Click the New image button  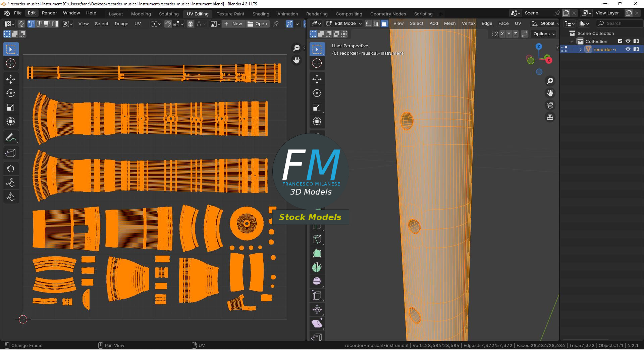pos(233,24)
